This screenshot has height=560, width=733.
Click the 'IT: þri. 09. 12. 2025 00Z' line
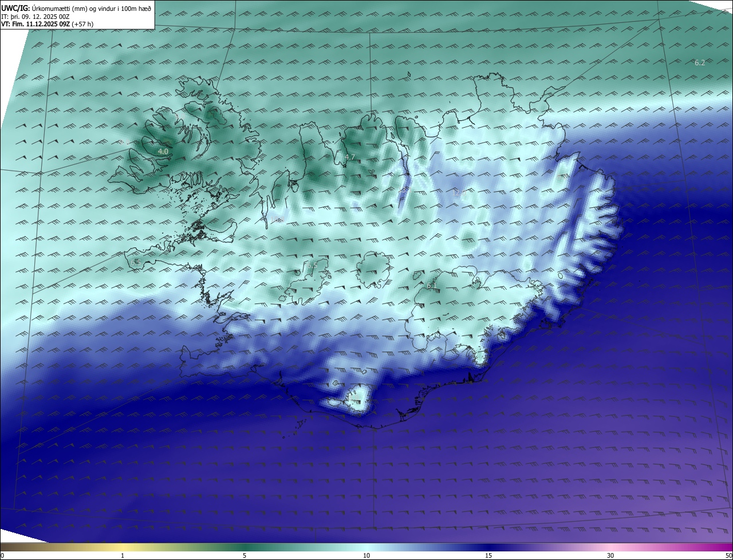[x=35, y=17]
